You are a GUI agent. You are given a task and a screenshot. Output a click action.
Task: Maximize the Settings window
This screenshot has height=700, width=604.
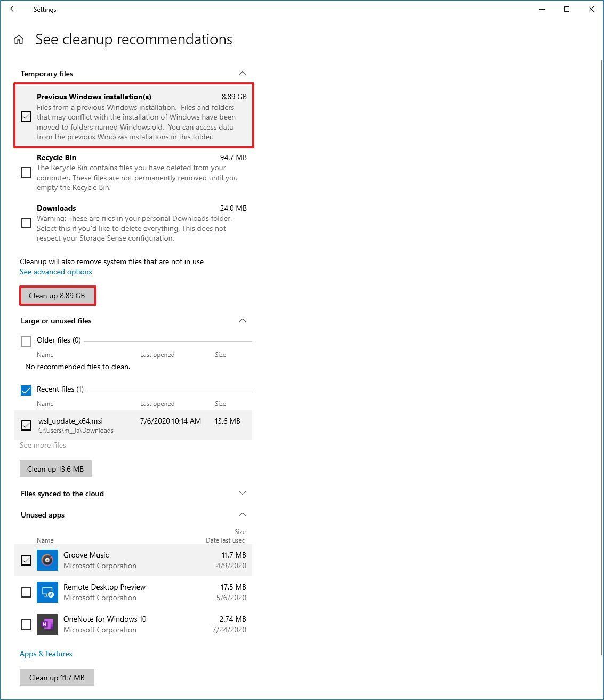567,9
